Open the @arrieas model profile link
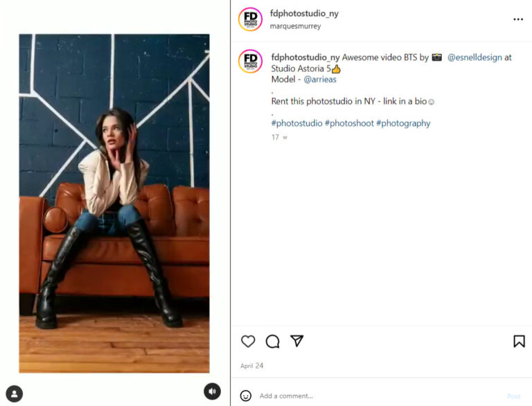The height and width of the screenshot is (406, 532). (x=320, y=80)
